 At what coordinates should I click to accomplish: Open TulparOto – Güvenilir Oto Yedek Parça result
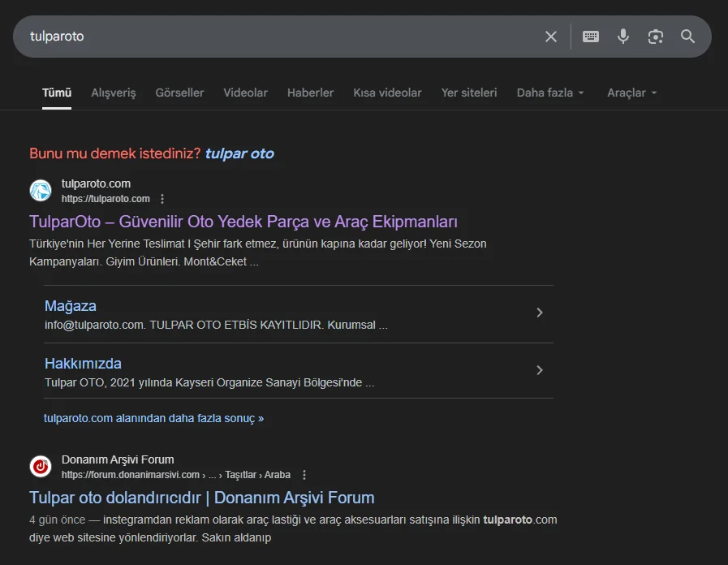[x=243, y=222]
